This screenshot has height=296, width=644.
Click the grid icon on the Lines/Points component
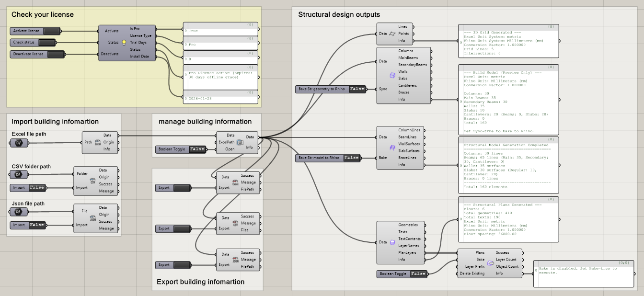[392, 34]
